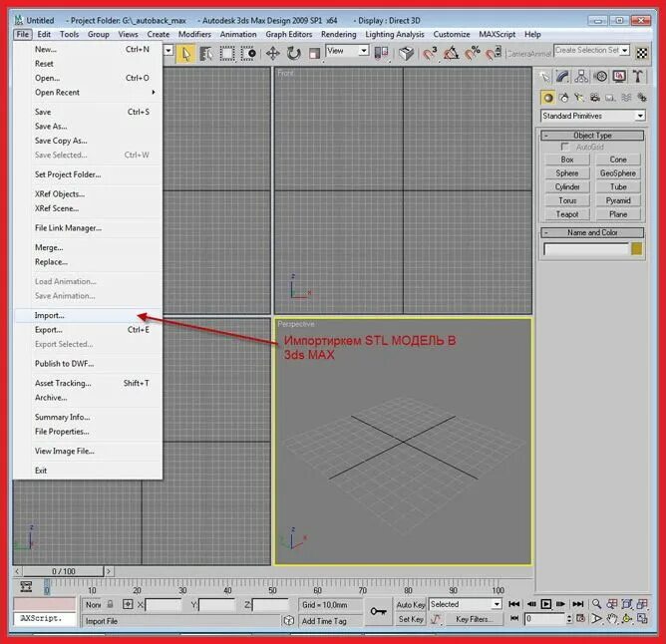Screen dimensions: 666x644
Task: Open Key Filters dialog
Action: tap(474, 619)
